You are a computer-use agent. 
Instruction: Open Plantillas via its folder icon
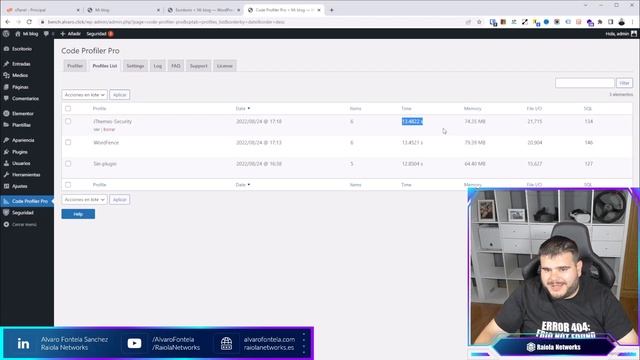(x=6, y=125)
